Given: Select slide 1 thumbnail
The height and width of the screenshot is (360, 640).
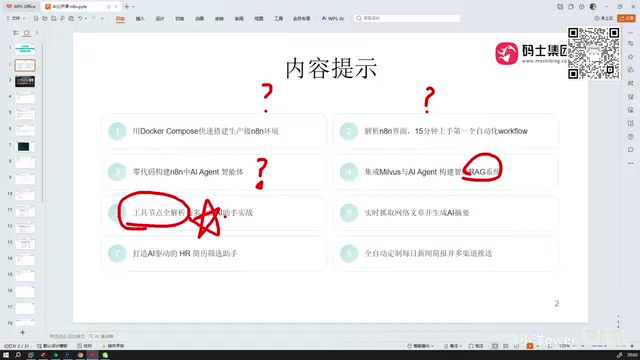Looking at the screenshot, I should (25, 49).
